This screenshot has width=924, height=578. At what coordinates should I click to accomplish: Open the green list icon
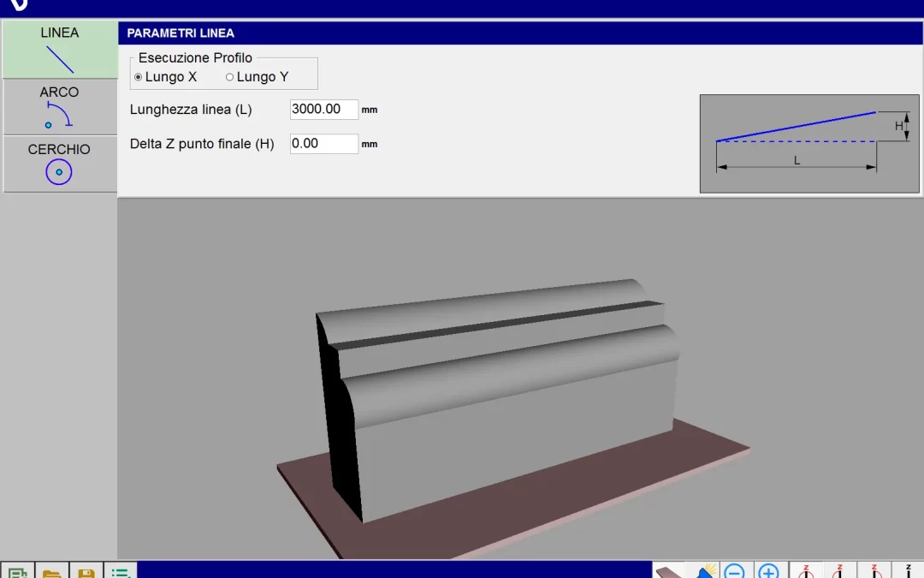pyautogui.click(x=120, y=571)
